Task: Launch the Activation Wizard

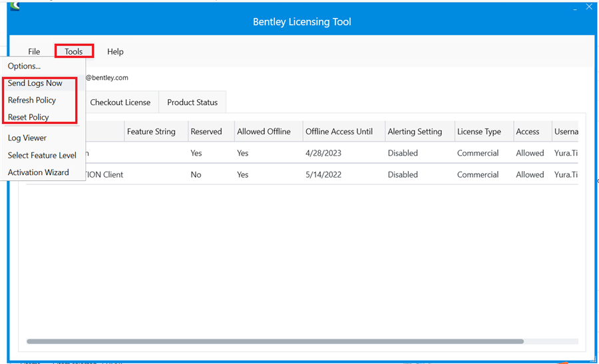Action: (x=39, y=172)
